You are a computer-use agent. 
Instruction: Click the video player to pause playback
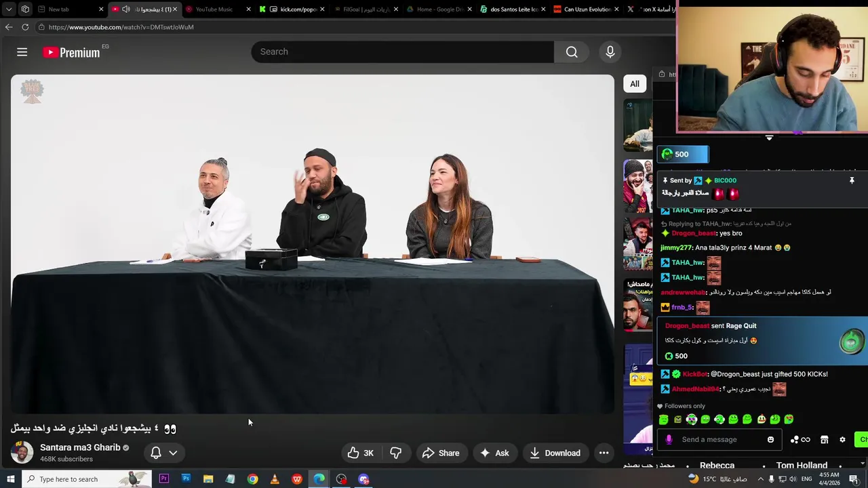[x=312, y=244]
